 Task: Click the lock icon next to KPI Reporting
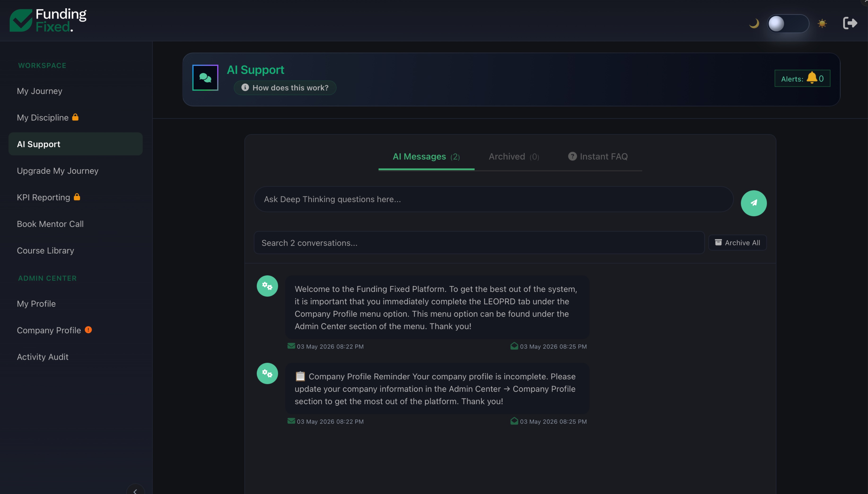click(77, 197)
